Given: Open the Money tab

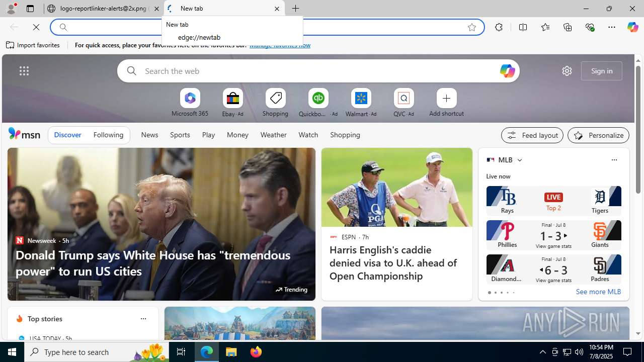Looking at the screenshot, I should pyautogui.click(x=237, y=135).
